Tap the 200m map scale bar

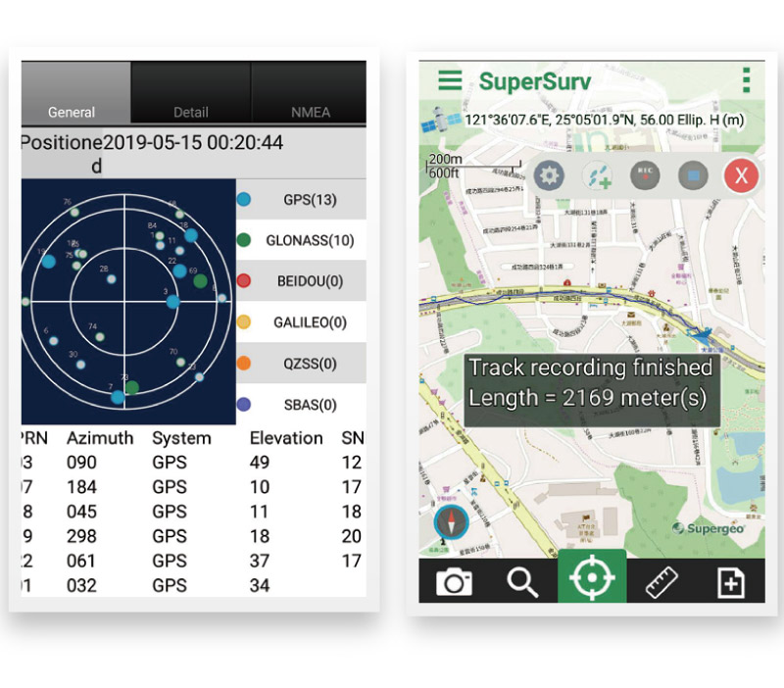click(472, 166)
